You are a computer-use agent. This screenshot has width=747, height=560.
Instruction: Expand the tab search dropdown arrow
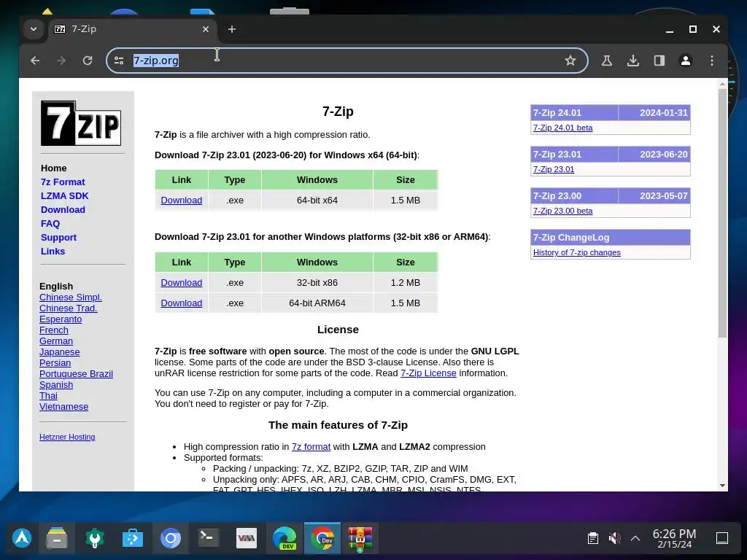tap(34, 29)
